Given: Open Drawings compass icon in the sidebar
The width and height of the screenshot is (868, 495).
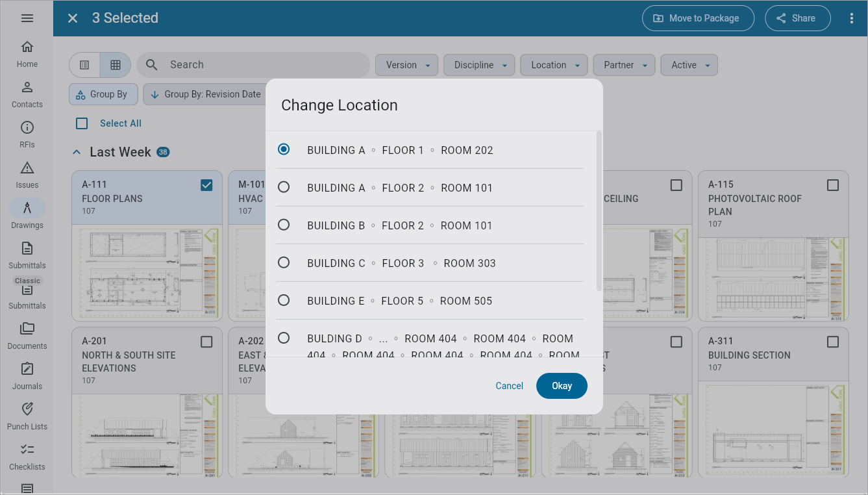Looking at the screenshot, I should [27, 209].
